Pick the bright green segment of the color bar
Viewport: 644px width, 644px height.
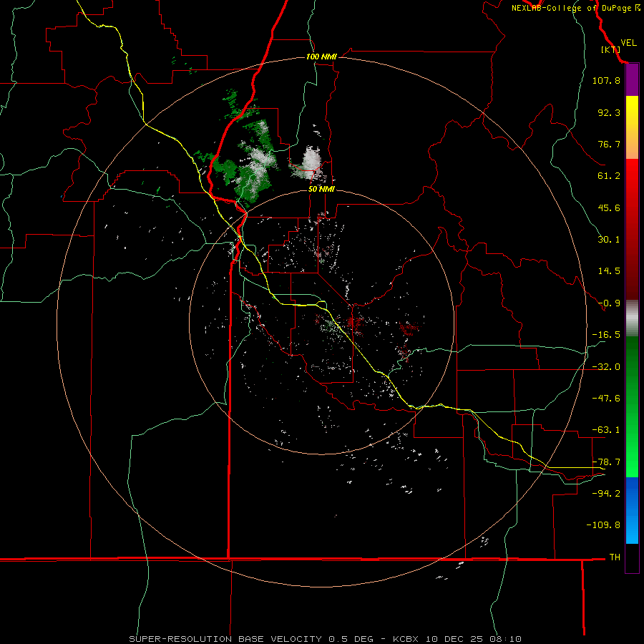(632, 452)
